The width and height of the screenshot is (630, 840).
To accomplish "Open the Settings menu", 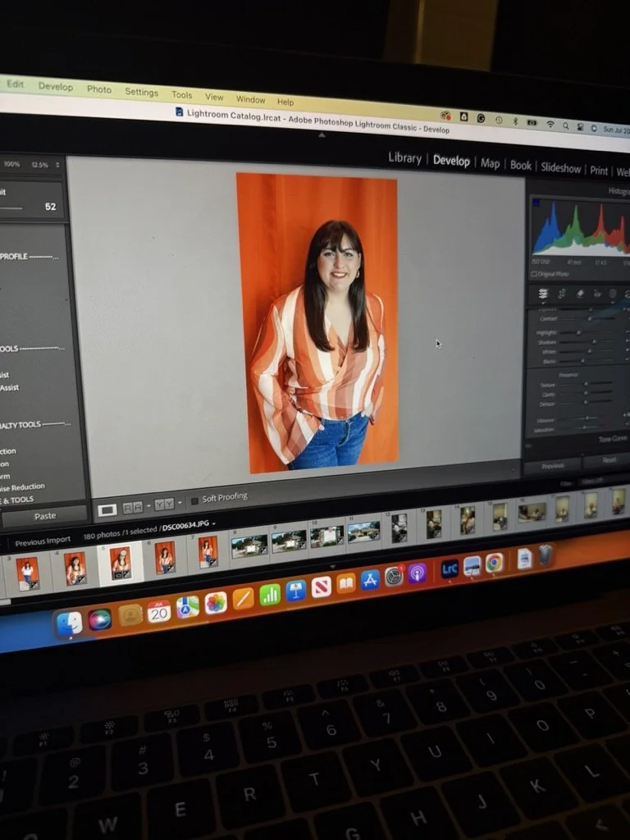I will click(141, 92).
